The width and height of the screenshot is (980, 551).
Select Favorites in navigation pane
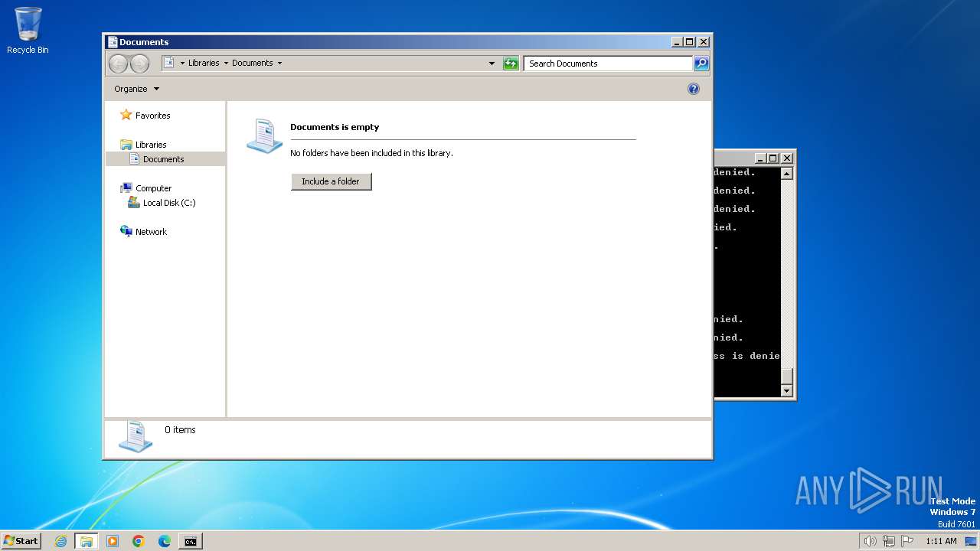(153, 116)
